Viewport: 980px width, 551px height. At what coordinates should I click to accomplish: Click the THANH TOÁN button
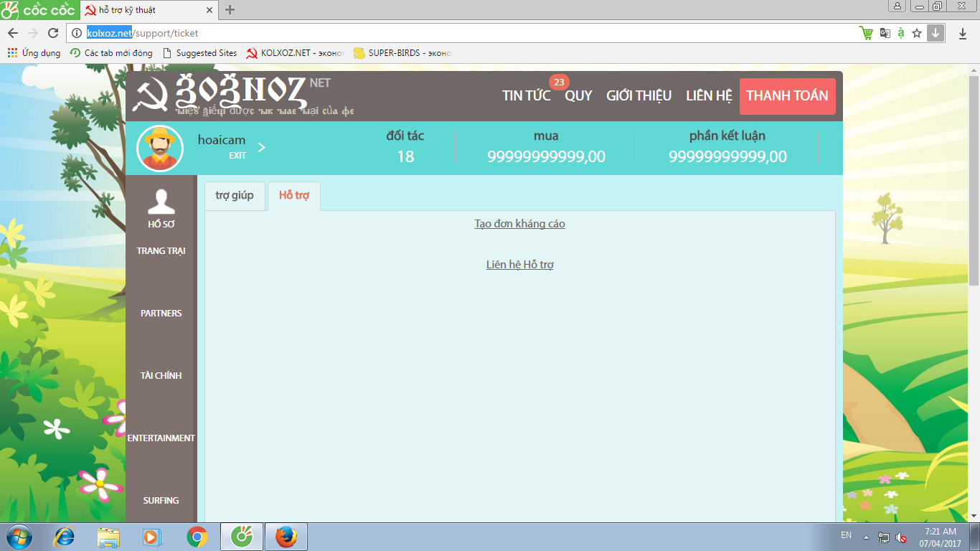pyautogui.click(x=787, y=96)
